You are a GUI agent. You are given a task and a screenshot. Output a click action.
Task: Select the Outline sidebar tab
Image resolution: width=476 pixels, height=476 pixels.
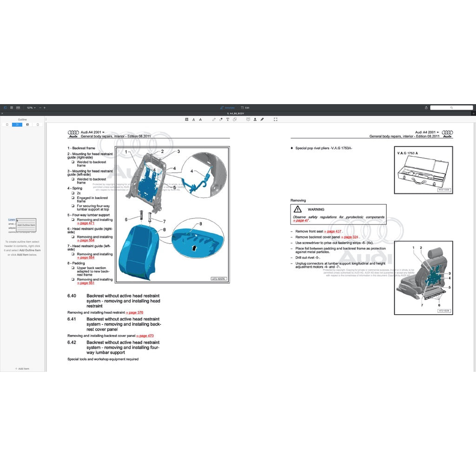tap(17, 125)
